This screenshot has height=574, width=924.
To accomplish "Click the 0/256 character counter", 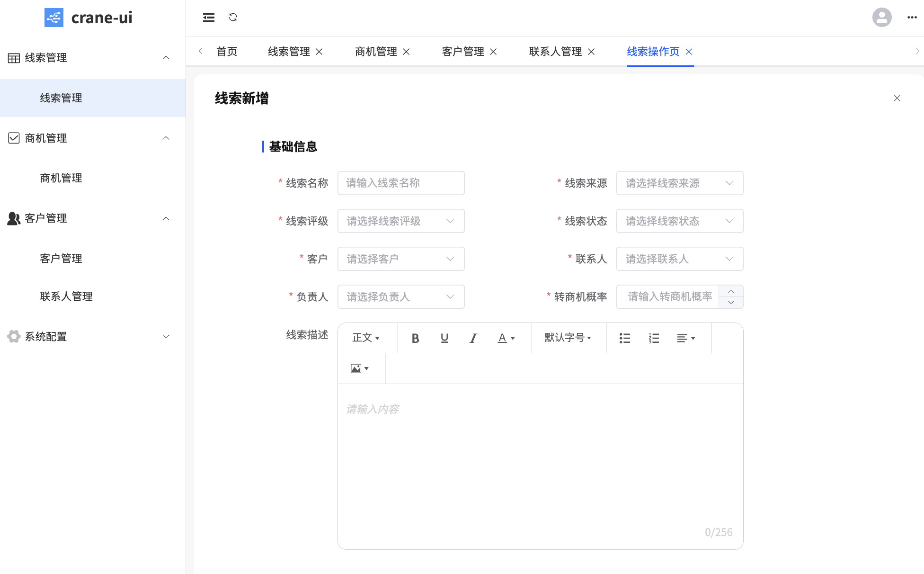I will [x=719, y=532].
